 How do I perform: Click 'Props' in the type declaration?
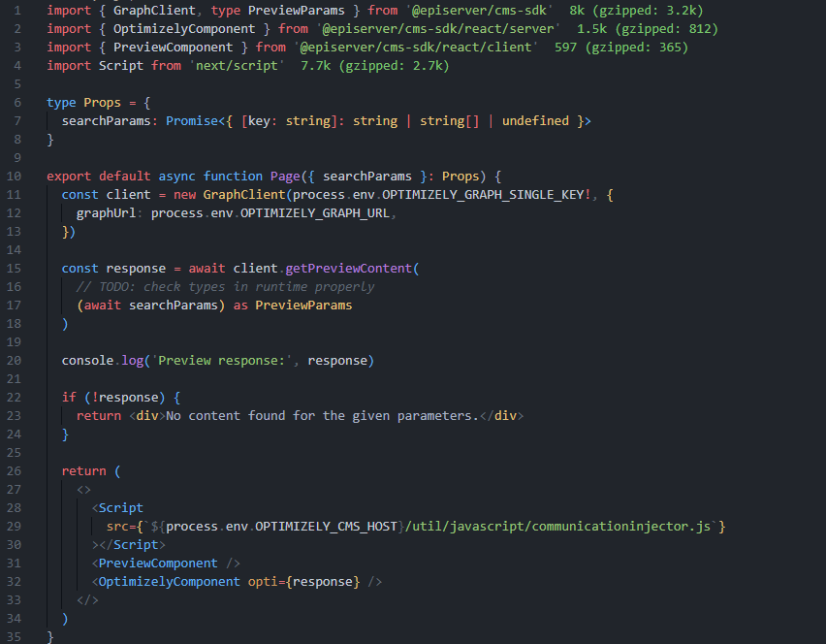pyautogui.click(x=102, y=103)
